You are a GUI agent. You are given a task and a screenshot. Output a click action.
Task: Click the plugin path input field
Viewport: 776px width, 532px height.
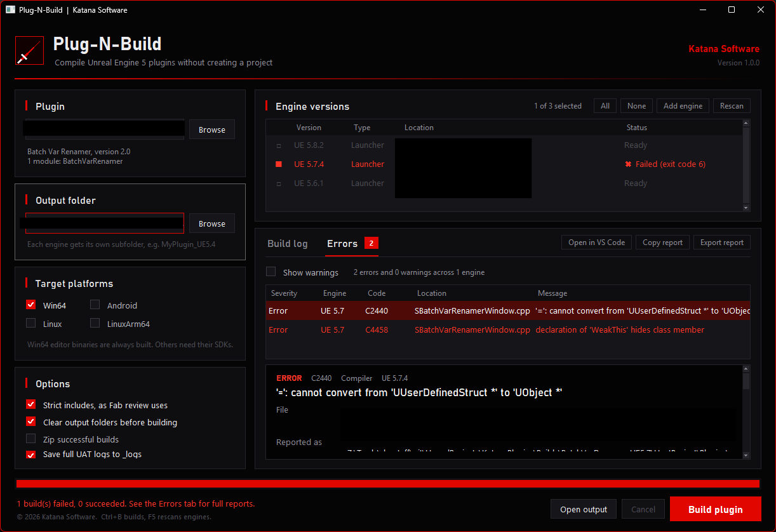(x=105, y=130)
